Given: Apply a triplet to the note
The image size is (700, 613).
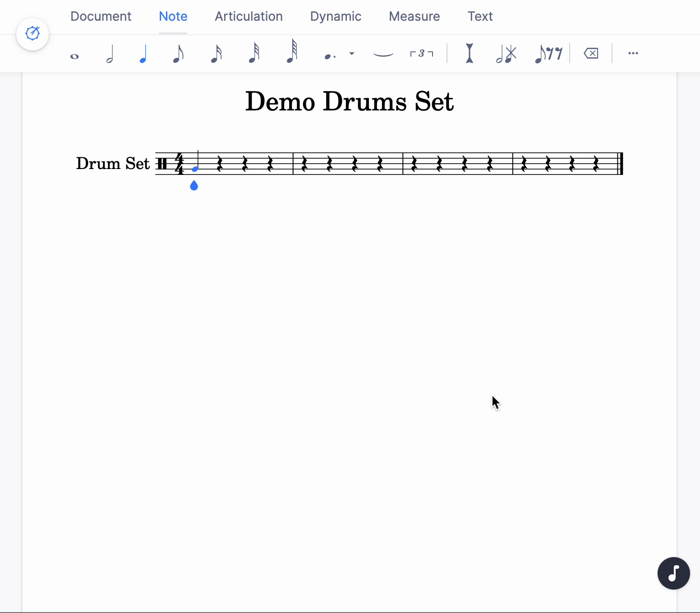Looking at the screenshot, I should [x=421, y=53].
